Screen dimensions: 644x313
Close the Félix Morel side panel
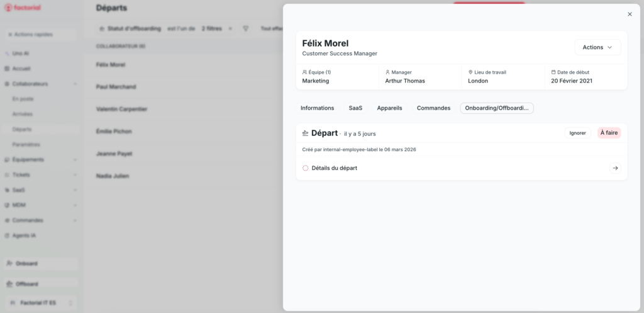point(630,14)
